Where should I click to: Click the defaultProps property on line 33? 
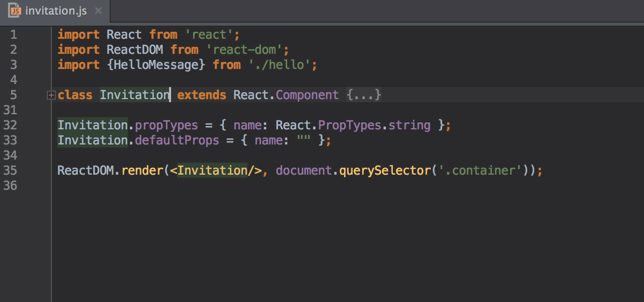click(177, 140)
